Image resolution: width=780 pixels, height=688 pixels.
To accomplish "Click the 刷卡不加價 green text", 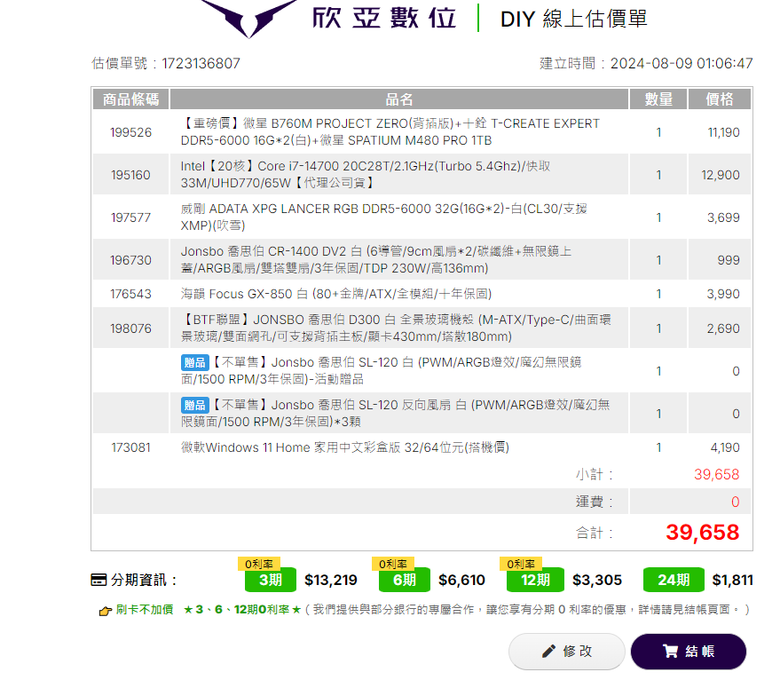I will coord(144,610).
